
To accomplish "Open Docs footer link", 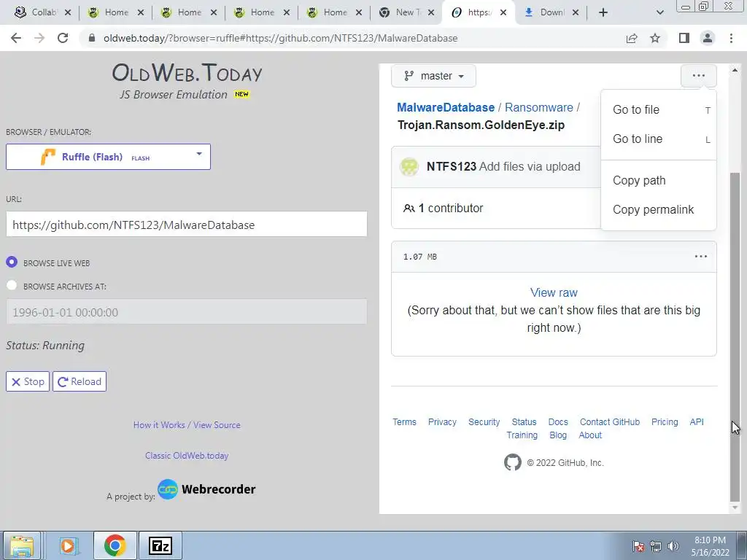I will click(x=558, y=422).
